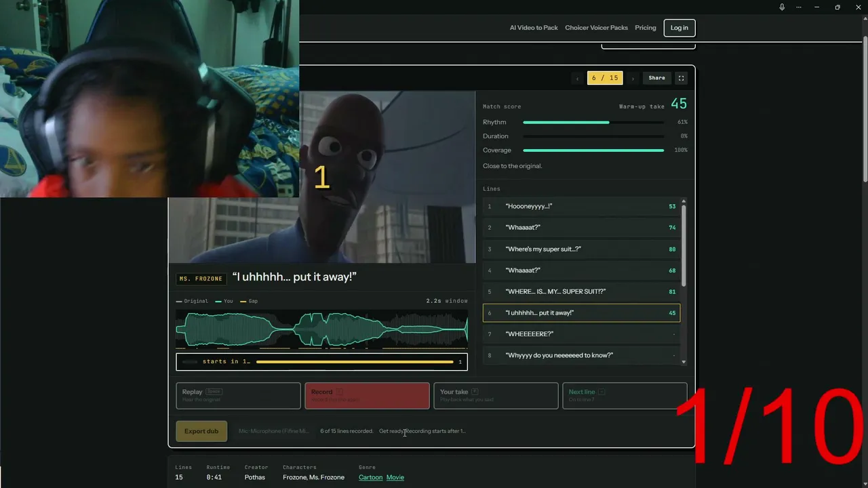Click the MS. FROZONE character tag
The width and height of the screenshot is (868, 488).
201,279
